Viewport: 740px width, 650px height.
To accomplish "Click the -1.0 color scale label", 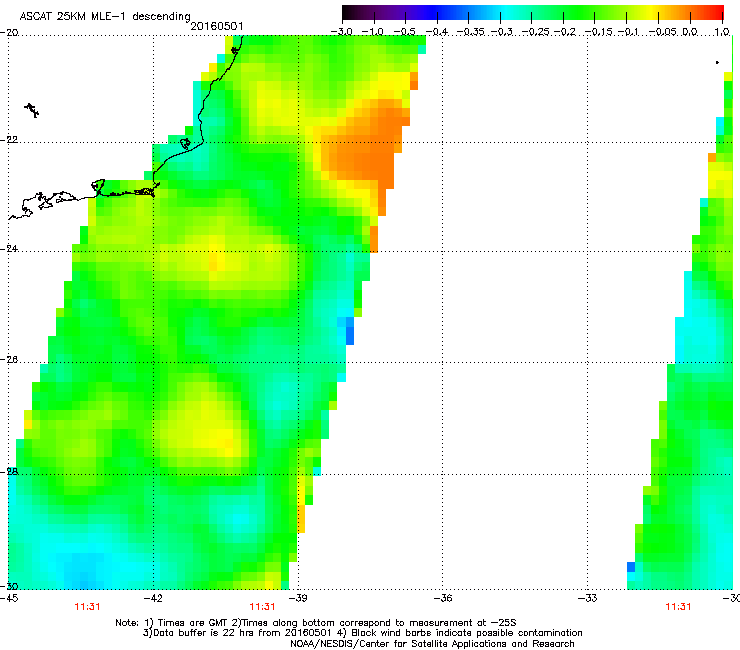I will [373, 32].
